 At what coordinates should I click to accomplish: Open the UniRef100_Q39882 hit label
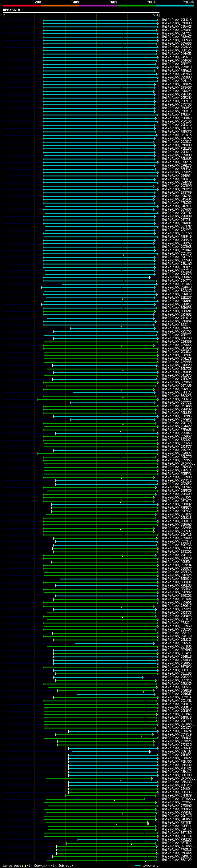pyautogui.click(x=177, y=30)
